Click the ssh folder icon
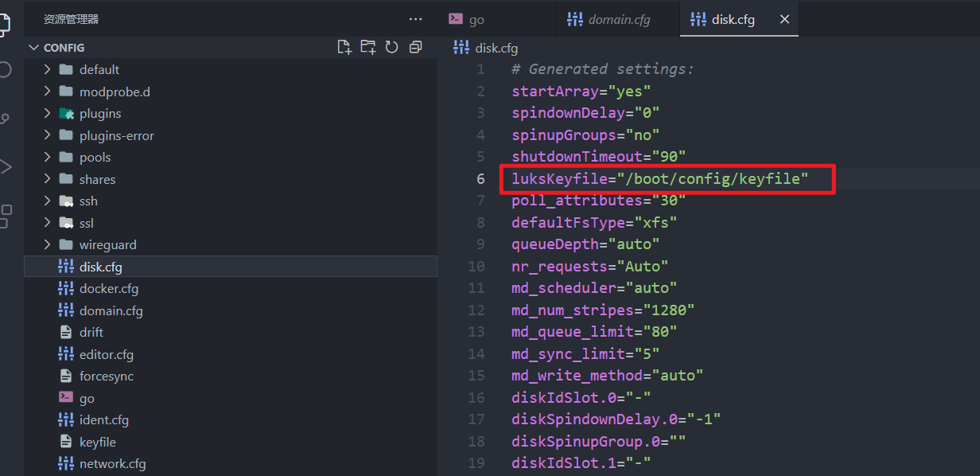Screen dimensions: 980x476 click(66, 201)
